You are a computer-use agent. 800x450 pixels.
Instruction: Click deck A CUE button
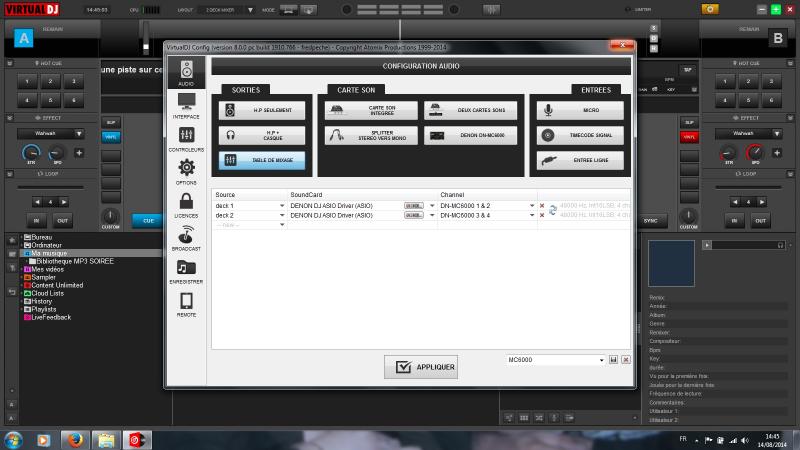[148, 221]
